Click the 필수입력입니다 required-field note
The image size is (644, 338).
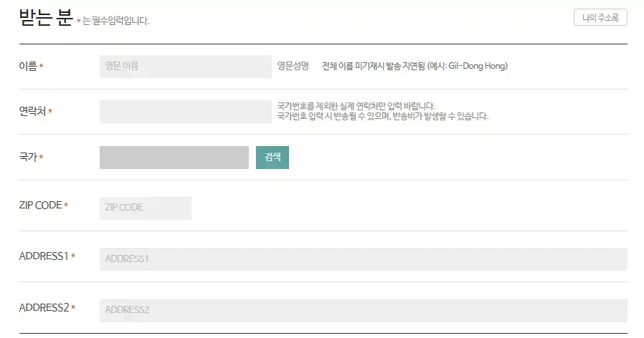(x=116, y=21)
